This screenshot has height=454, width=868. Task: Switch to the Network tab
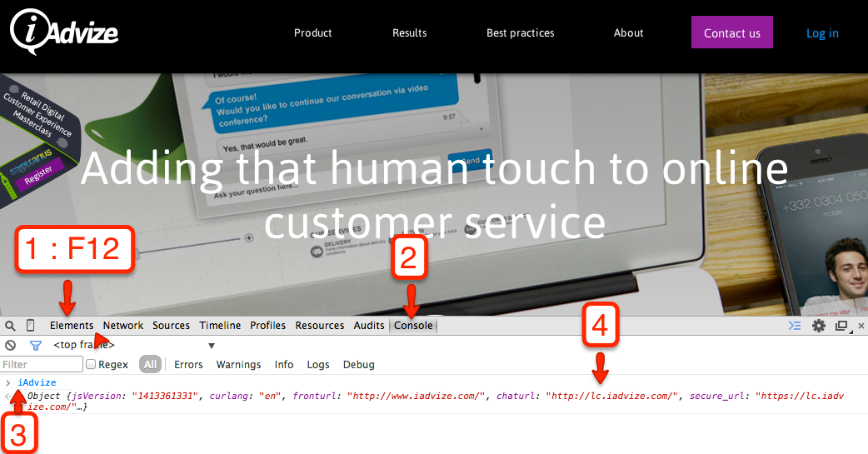(x=123, y=326)
